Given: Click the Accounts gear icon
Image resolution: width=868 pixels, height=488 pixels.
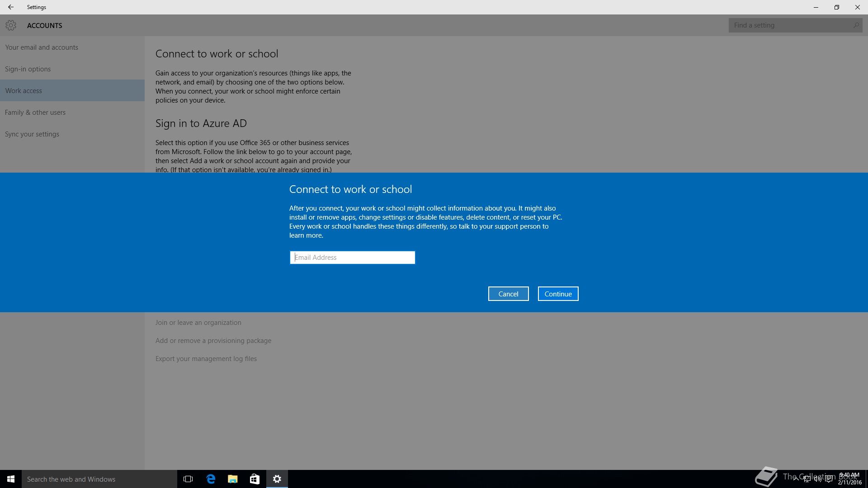Looking at the screenshot, I should coord(11,26).
